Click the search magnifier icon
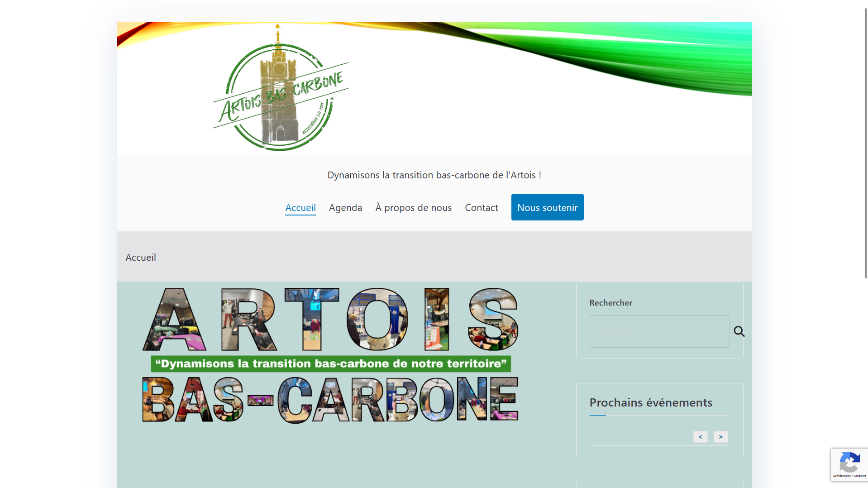 tap(739, 331)
